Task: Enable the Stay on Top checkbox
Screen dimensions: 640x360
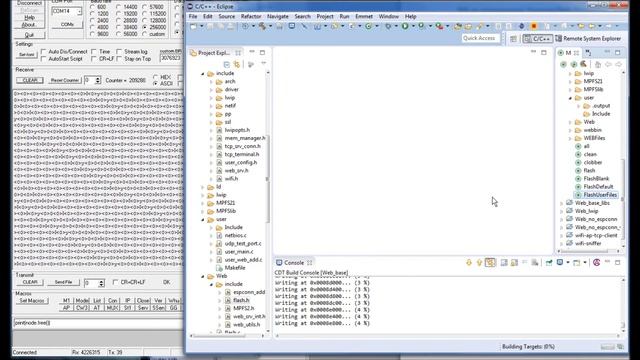Action: (x=119, y=59)
